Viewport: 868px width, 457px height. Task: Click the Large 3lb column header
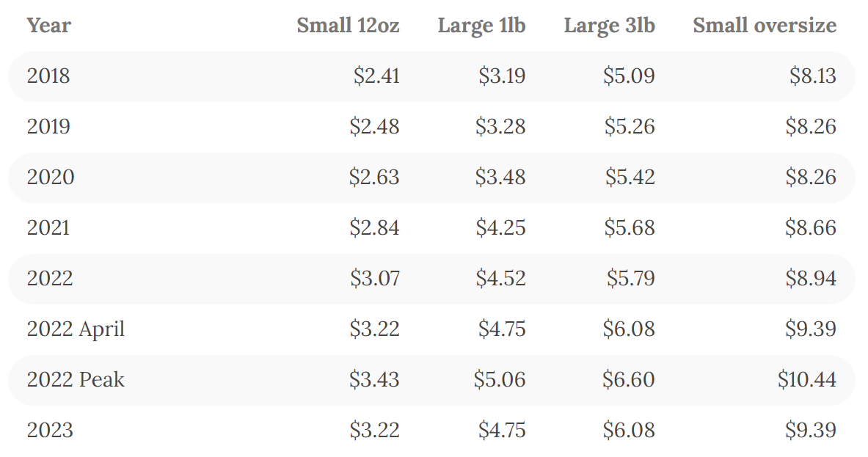tap(609, 26)
